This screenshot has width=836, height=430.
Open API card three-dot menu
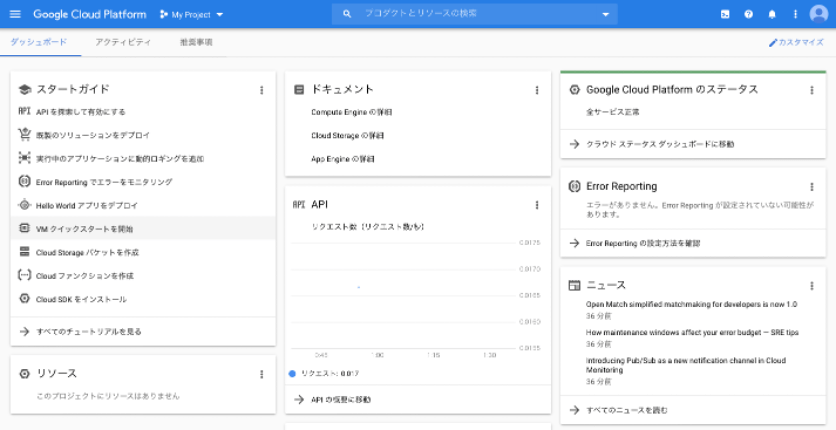[x=537, y=205]
